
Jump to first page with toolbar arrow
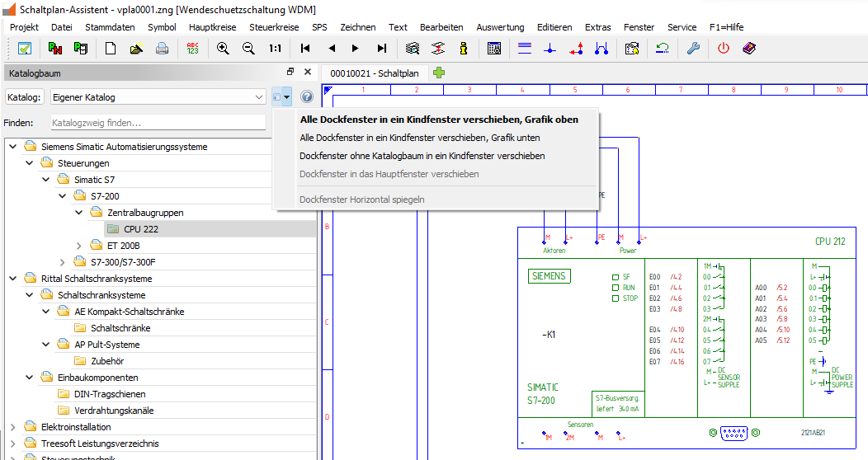[x=305, y=49]
